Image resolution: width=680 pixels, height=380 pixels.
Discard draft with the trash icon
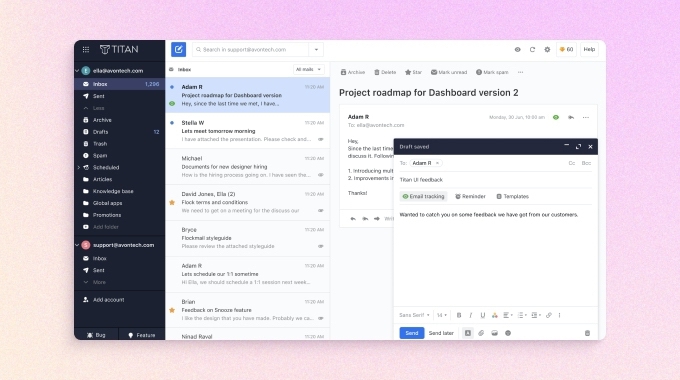[587, 333]
